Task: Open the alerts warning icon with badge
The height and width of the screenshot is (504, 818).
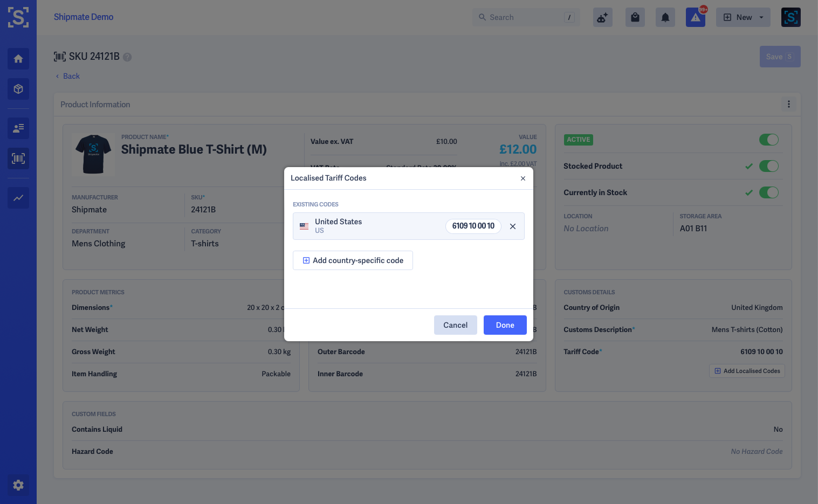Action: 696,17
